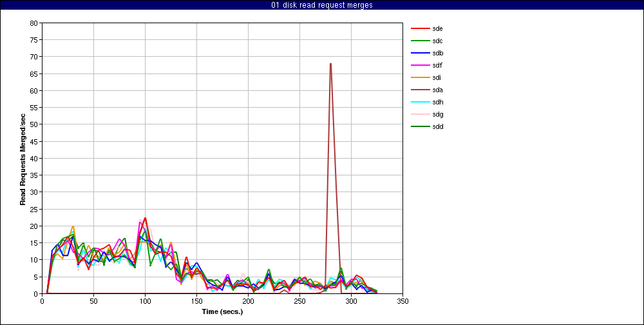The width and height of the screenshot is (644, 325).
Task: Click the y-axis tick label 50
Action: coord(35,124)
